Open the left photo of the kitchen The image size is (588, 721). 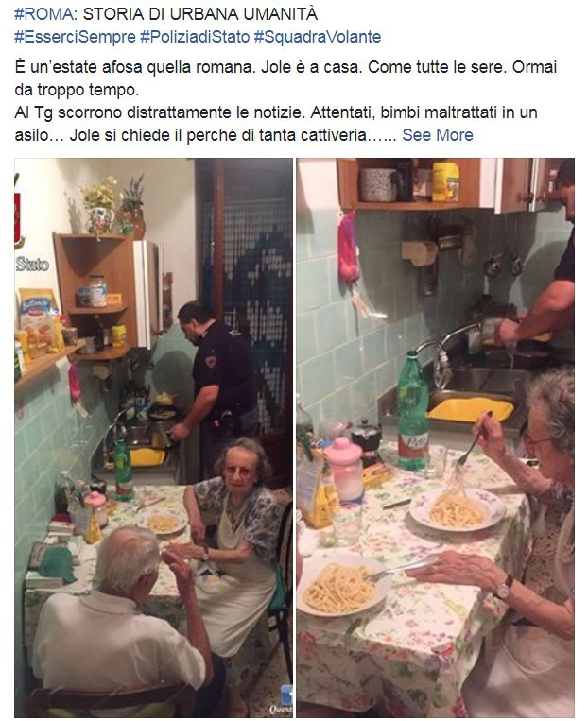point(153,438)
